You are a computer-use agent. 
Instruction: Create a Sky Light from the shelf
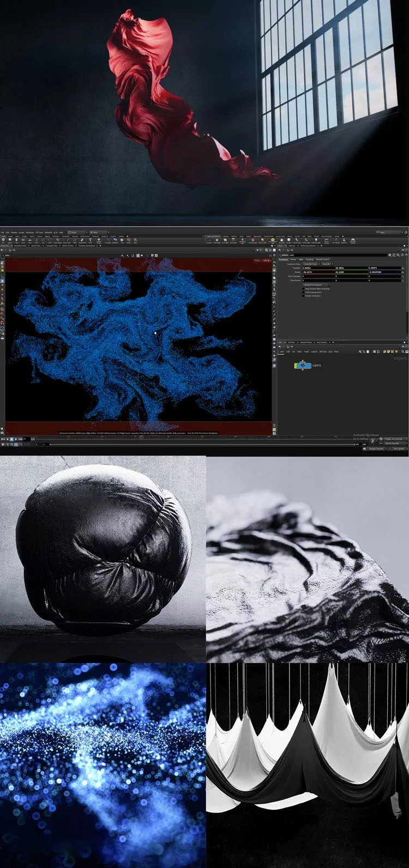(x=281, y=240)
